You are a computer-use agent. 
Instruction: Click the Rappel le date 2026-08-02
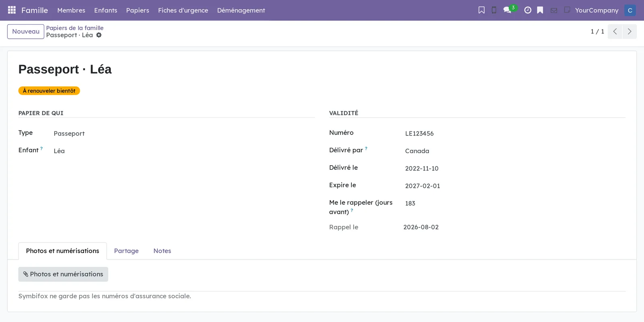(x=421, y=227)
